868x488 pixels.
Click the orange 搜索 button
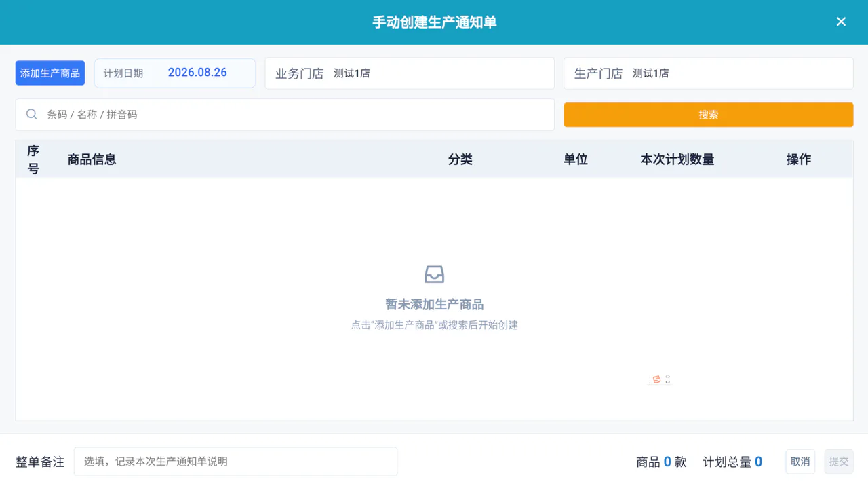709,115
